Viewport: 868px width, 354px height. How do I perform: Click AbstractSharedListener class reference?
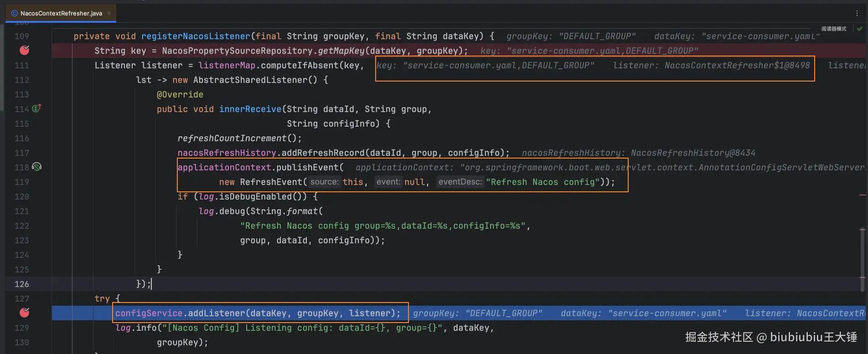[x=250, y=80]
